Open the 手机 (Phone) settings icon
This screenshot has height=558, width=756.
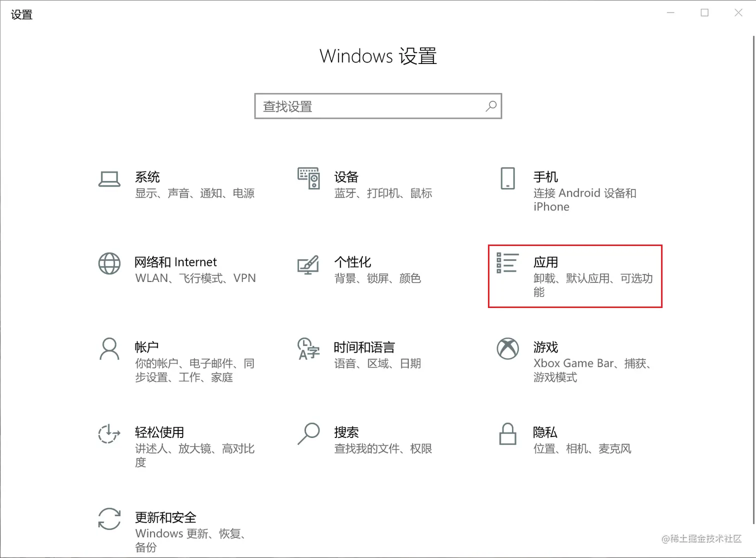507,178
